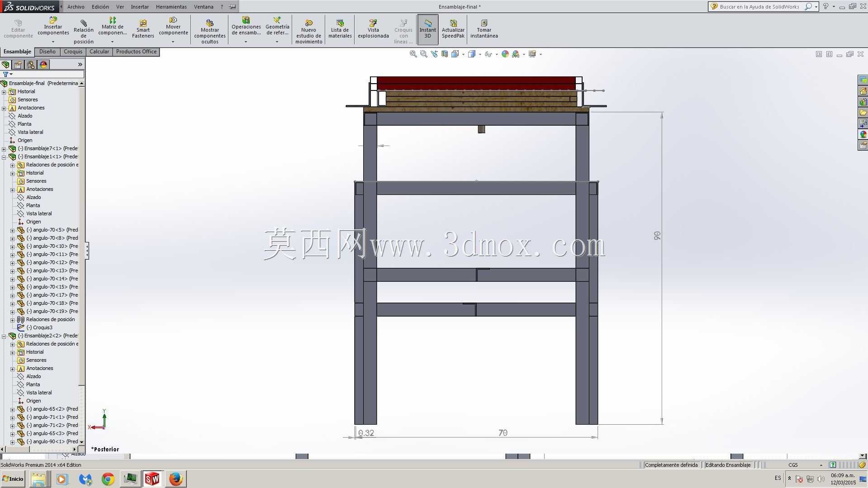The image size is (868, 488).
Task: Click dimension value 70
Action: [x=503, y=433]
